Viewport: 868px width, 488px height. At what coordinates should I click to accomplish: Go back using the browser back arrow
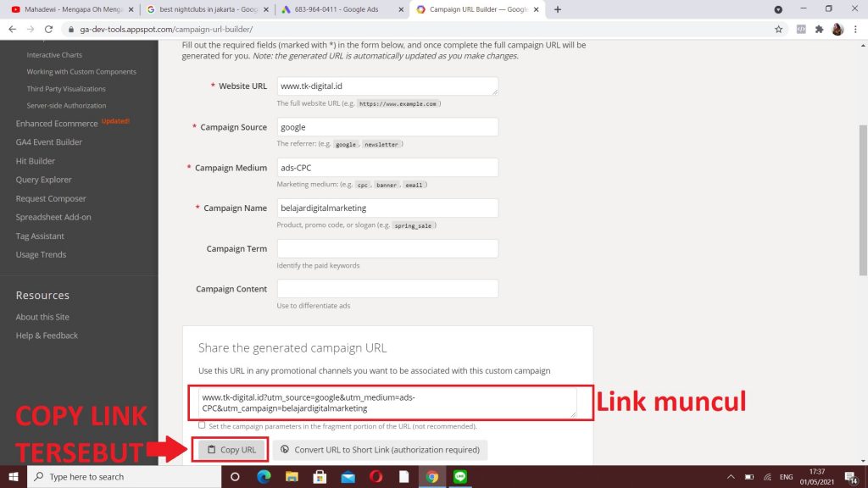pyautogui.click(x=12, y=29)
